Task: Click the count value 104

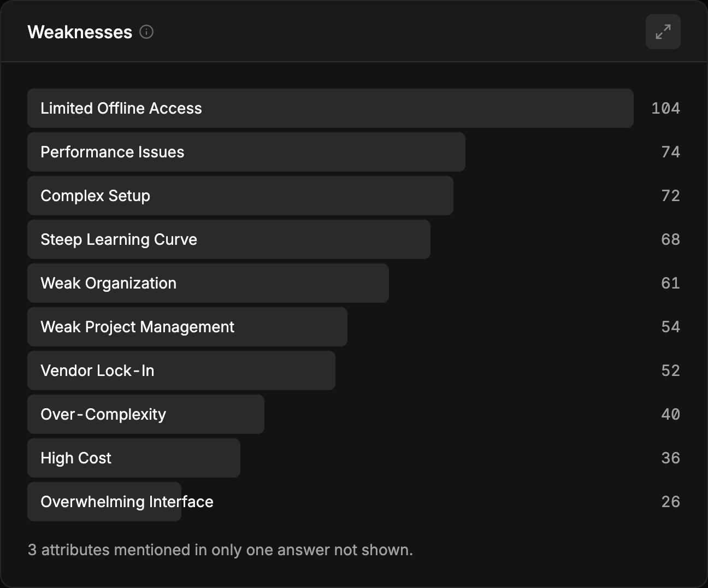Action: click(x=665, y=108)
